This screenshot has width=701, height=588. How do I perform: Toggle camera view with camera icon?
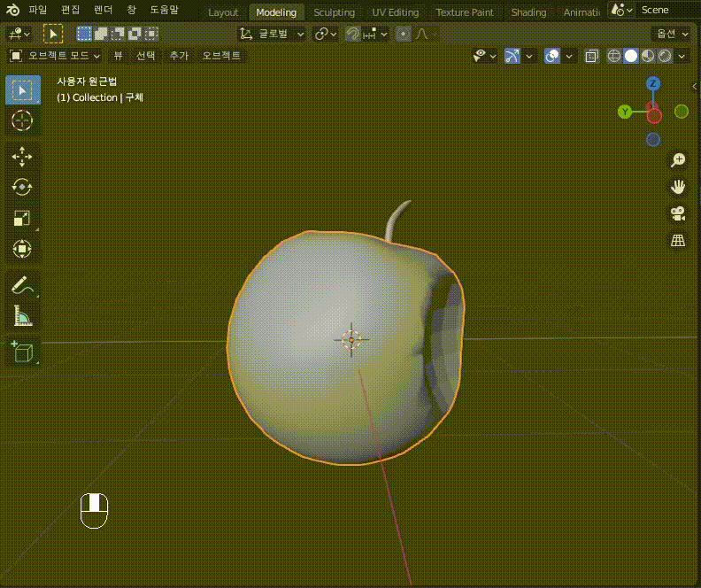678,213
